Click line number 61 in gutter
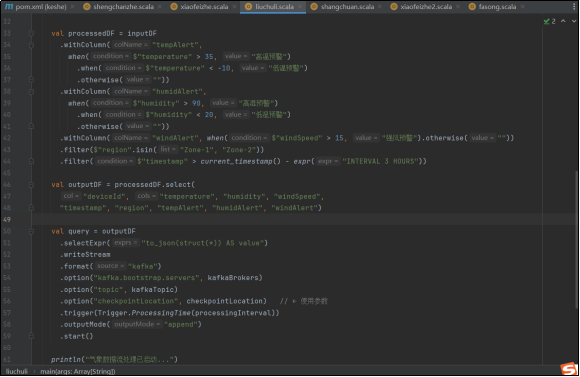Viewport: 580px width, 377px height. (x=7, y=359)
